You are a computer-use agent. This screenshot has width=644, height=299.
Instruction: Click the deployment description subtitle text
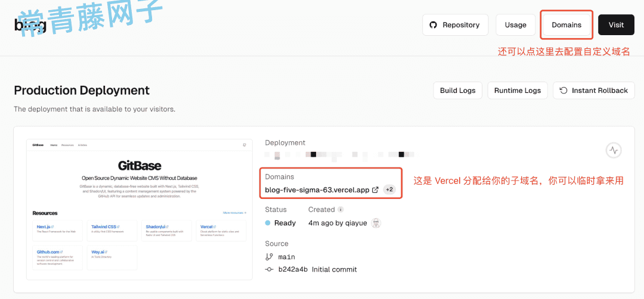point(94,110)
